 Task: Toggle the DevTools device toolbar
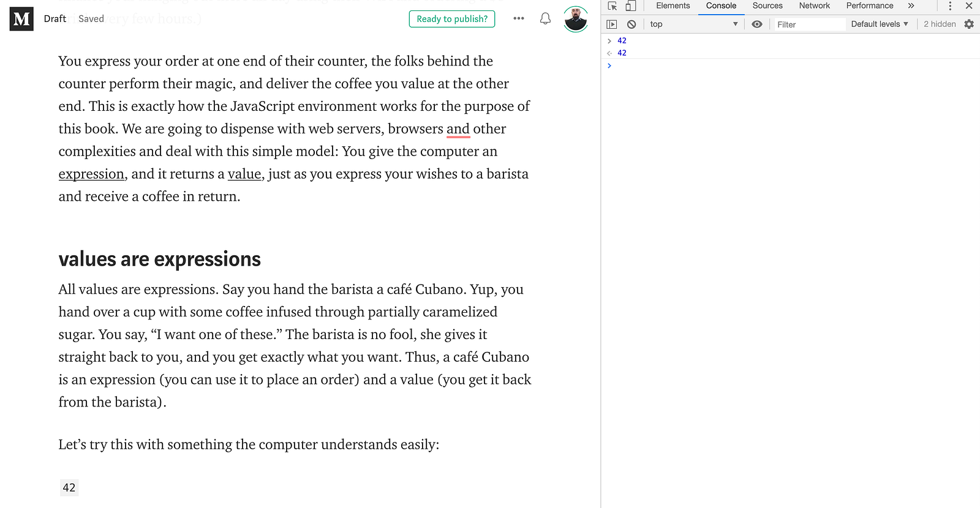630,6
